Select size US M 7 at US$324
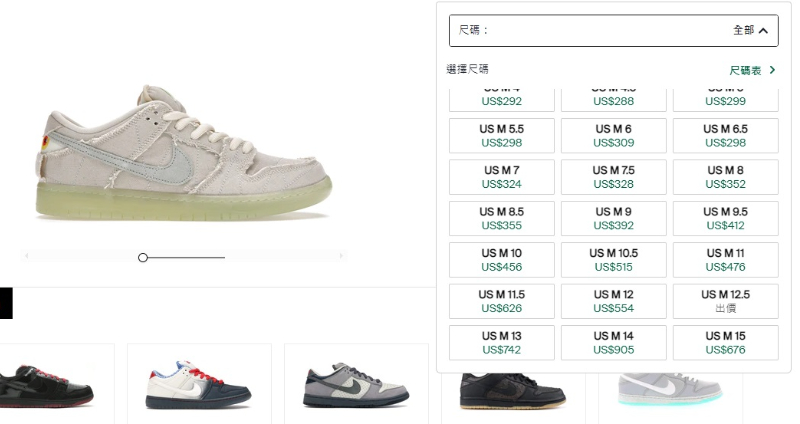 tap(502, 177)
